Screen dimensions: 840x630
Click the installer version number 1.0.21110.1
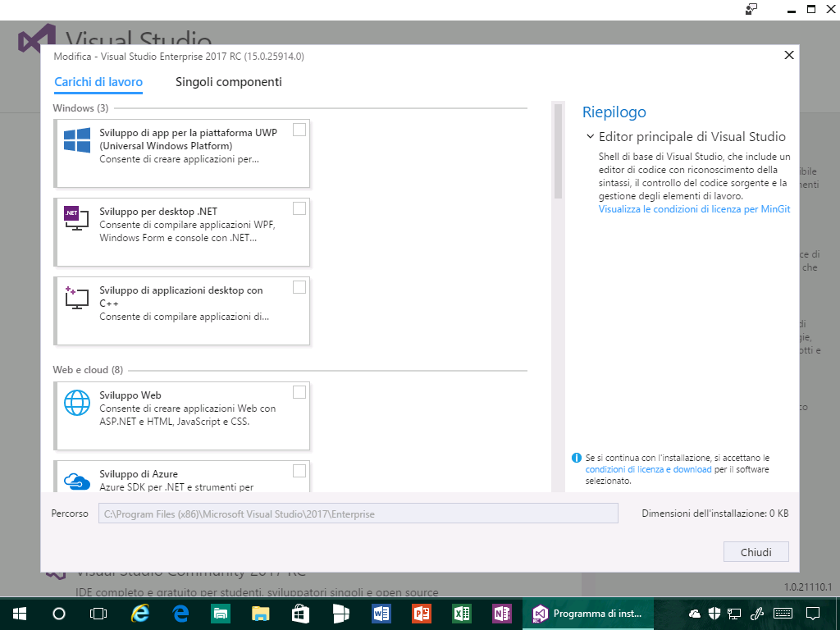pyautogui.click(x=808, y=587)
